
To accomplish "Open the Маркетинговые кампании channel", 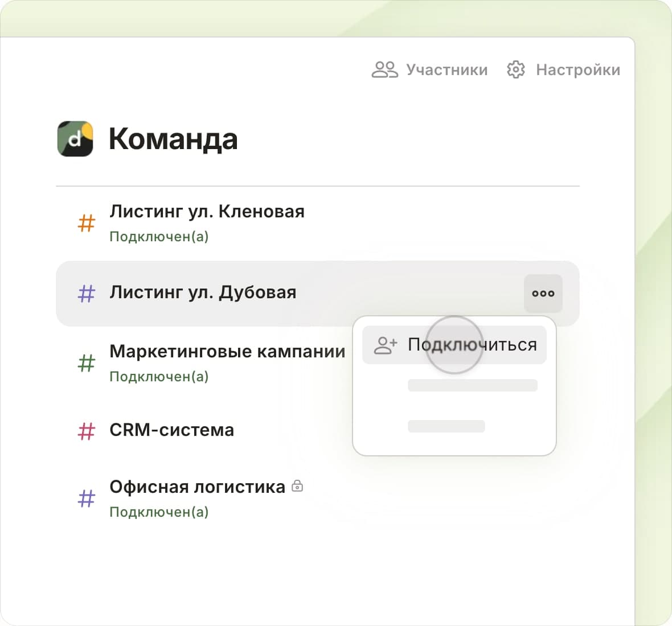I will [x=227, y=351].
